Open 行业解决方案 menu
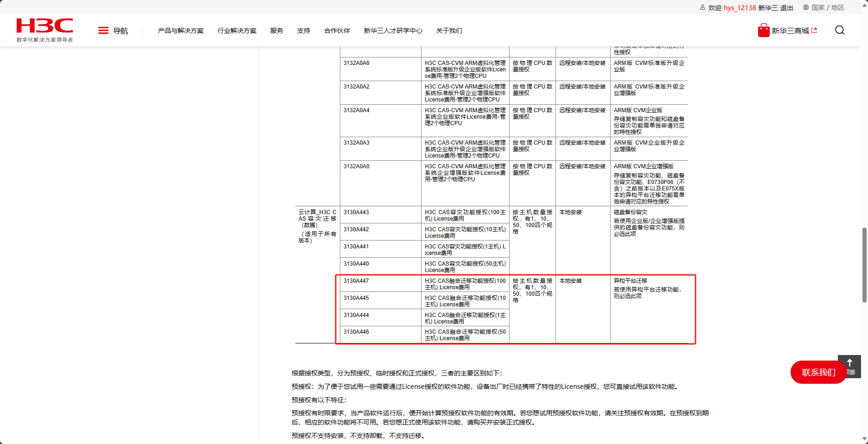The height and width of the screenshot is (444, 868). [237, 31]
